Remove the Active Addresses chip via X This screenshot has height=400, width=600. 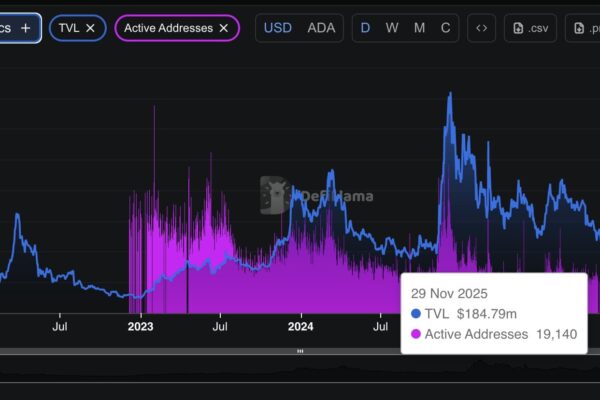[223, 28]
